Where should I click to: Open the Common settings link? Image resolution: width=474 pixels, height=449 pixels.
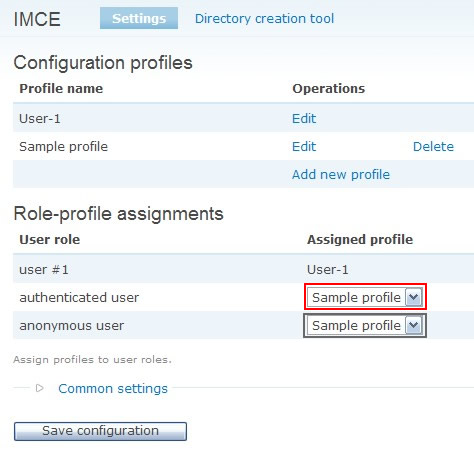click(113, 388)
